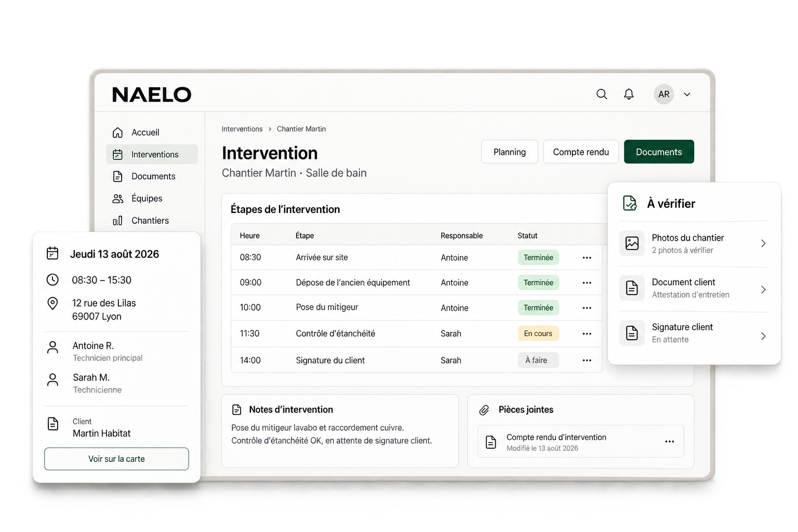Click the En cours status badge
Viewport: 798px width, 532px height.
point(538,334)
